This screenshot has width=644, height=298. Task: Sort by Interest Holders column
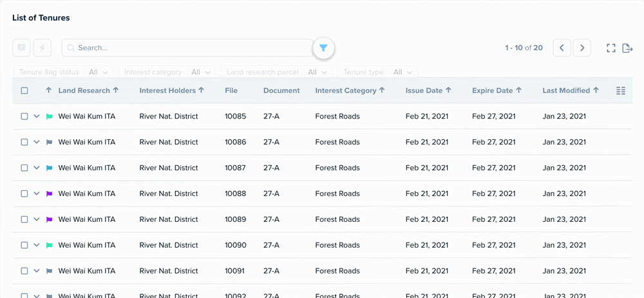point(172,90)
